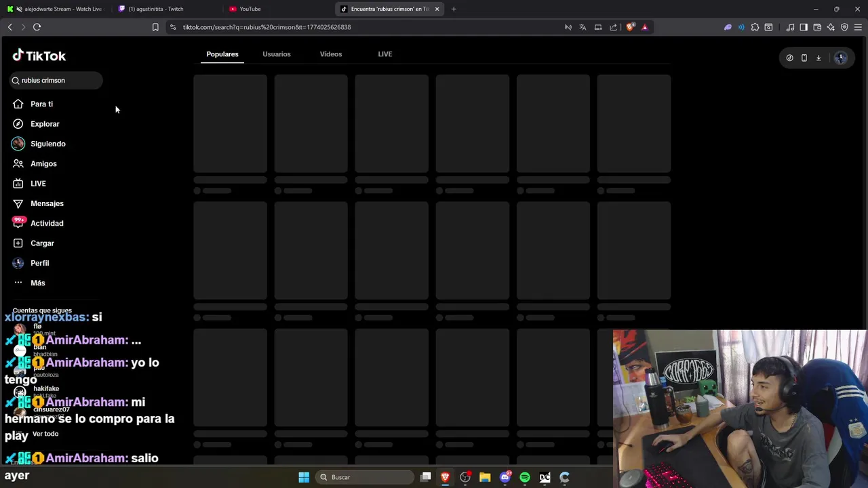
Task: Go forward in browser history
Action: click(23, 27)
